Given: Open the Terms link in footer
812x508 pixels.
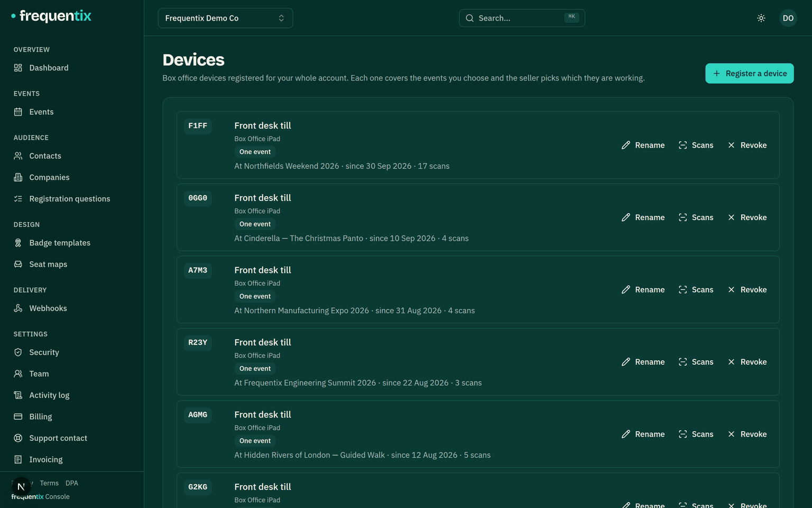Looking at the screenshot, I should click(x=49, y=483).
